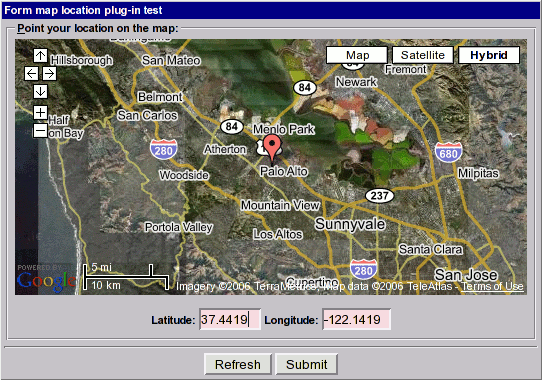Screen dimensions: 542x380
Task: Pan the map up with arrow
Action: (40, 55)
